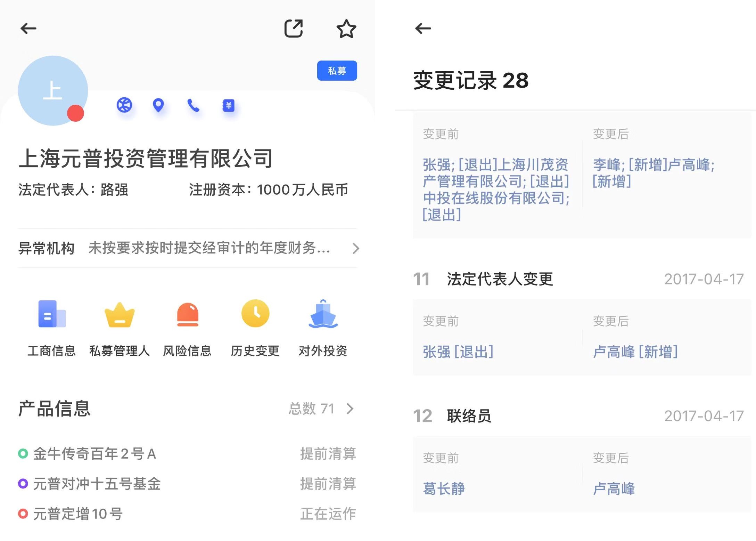Tap the company name 上海元普投资管理有限公司
756x541 pixels.
coord(146,159)
